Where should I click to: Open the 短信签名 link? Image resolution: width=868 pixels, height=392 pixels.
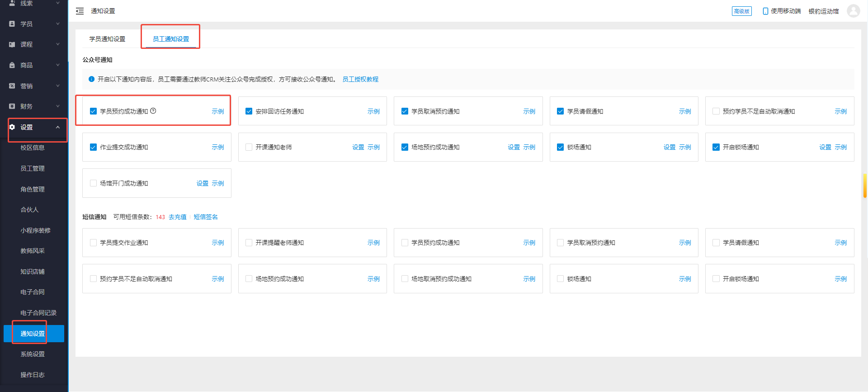click(206, 217)
